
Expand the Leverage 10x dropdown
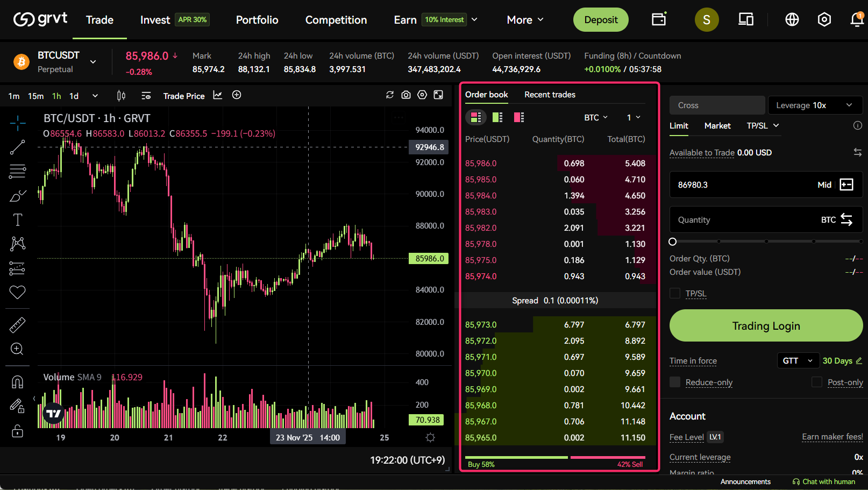click(815, 105)
